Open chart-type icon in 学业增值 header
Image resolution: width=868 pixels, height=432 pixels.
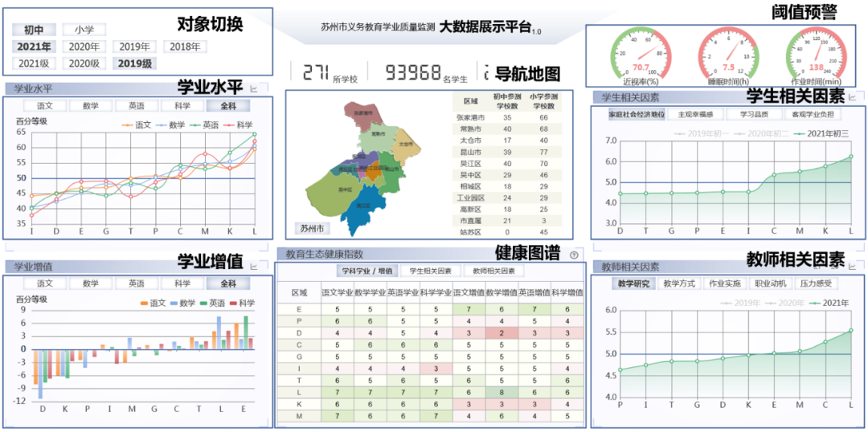click(255, 267)
